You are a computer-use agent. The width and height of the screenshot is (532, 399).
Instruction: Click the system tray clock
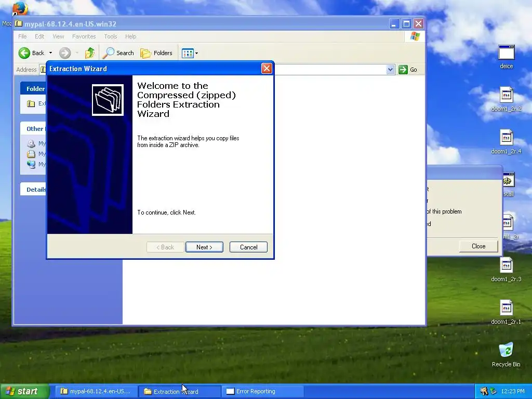point(512,391)
